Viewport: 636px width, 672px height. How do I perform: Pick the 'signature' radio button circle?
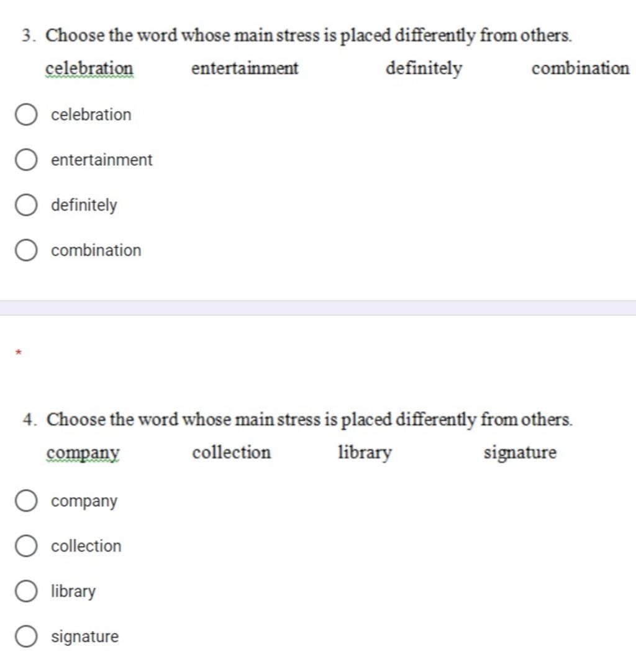[x=25, y=637]
